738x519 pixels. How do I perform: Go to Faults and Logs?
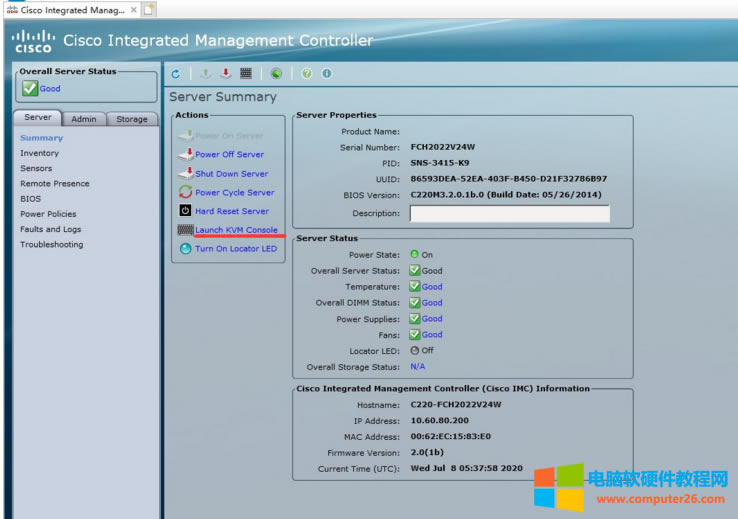pyautogui.click(x=51, y=229)
